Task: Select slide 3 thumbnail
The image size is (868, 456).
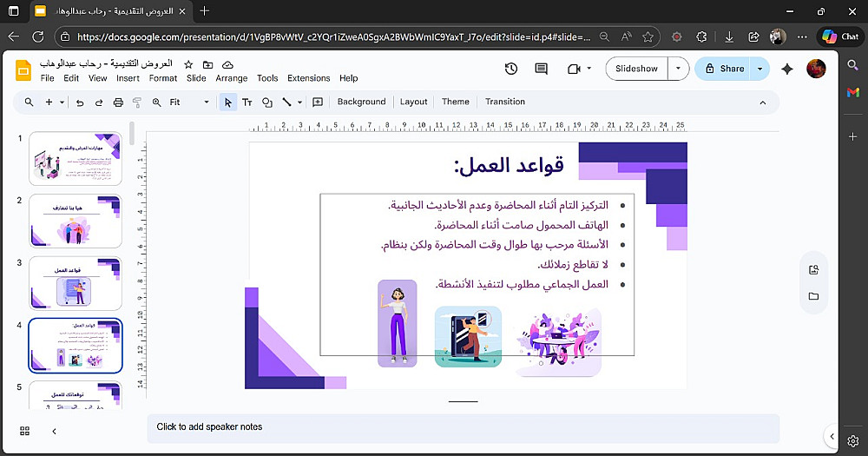Action: coord(76,283)
